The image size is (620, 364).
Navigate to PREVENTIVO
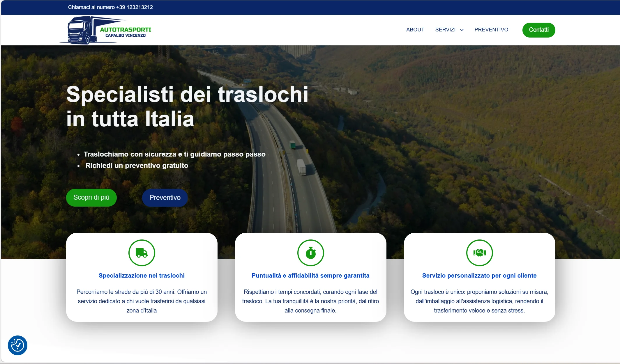tap(491, 30)
